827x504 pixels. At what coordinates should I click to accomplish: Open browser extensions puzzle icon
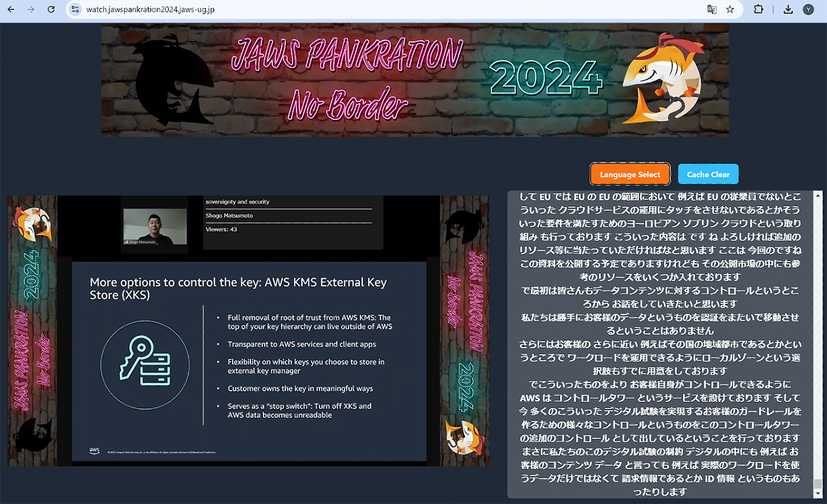759,9
